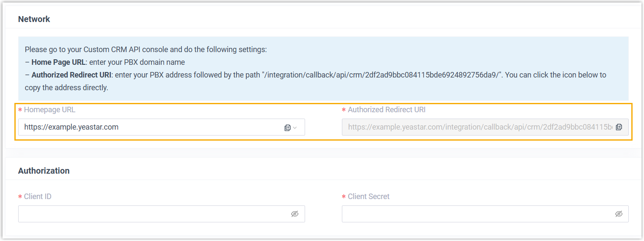Screen dimensions: 644x241
Task: Focus the Client ID input field
Action: 152,214
